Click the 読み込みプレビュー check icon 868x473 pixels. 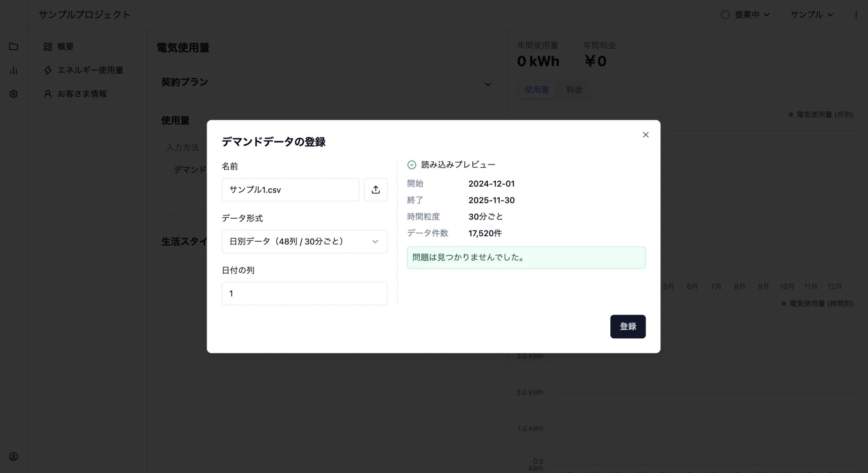(x=412, y=165)
